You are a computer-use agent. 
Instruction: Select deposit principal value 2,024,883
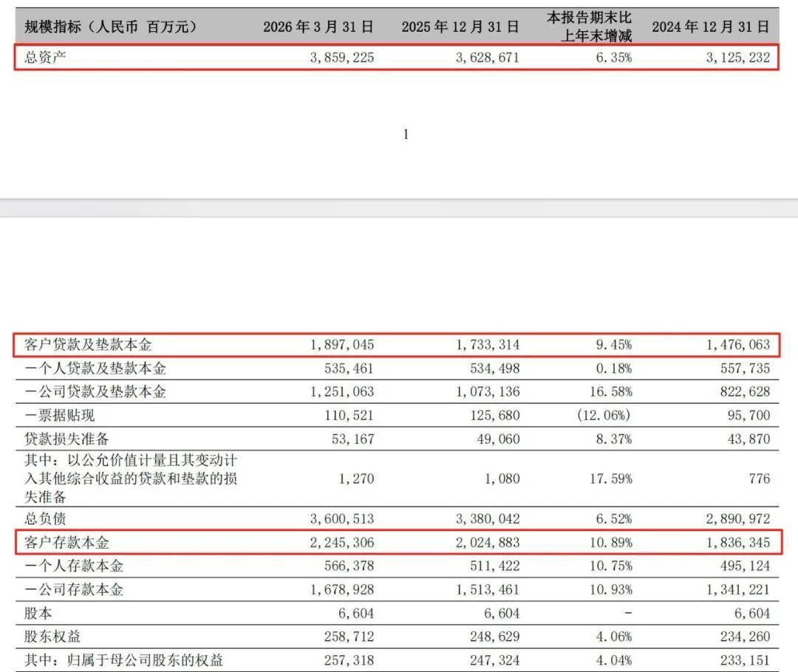point(488,543)
